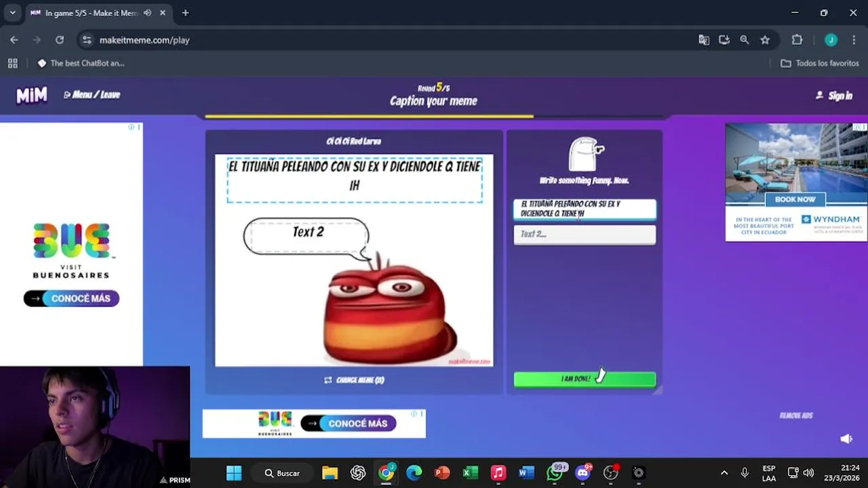Switch ESP LAA keyboard language

coord(769,473)
